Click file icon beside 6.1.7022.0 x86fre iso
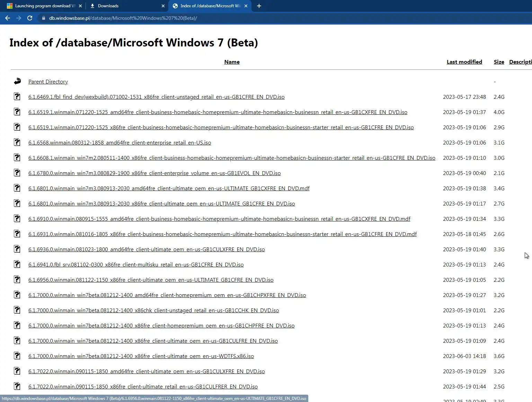 pos(17,386)
